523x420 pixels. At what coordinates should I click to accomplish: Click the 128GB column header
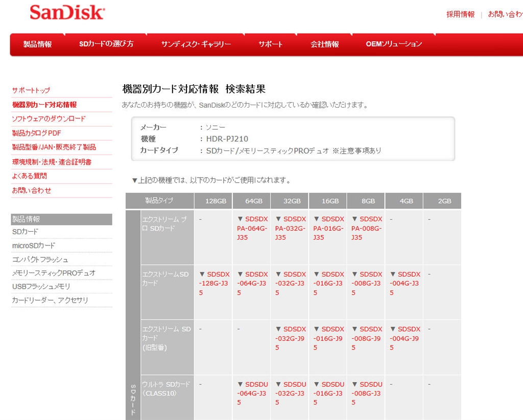pyautogui.click(x=213, y=201)
